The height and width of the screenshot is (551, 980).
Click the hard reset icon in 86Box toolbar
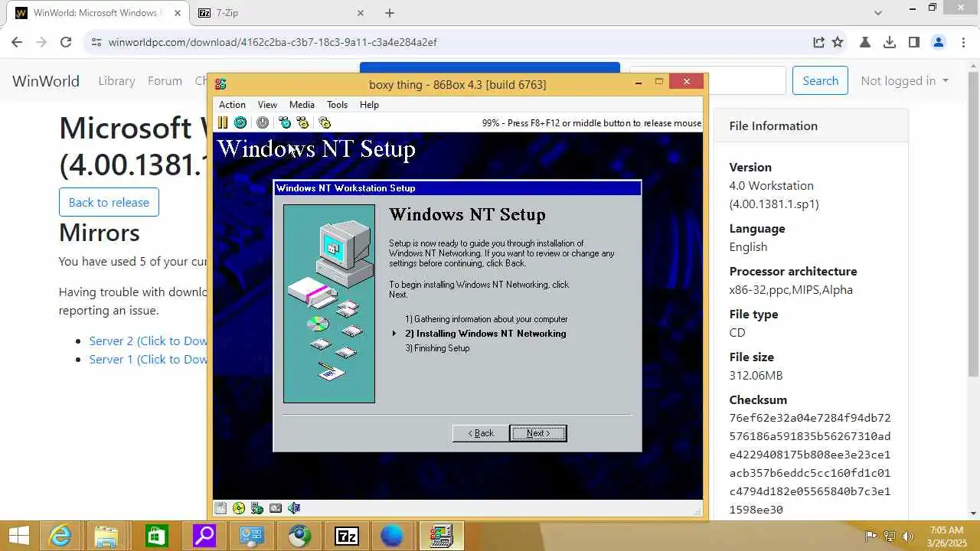[x=240, y=122]
